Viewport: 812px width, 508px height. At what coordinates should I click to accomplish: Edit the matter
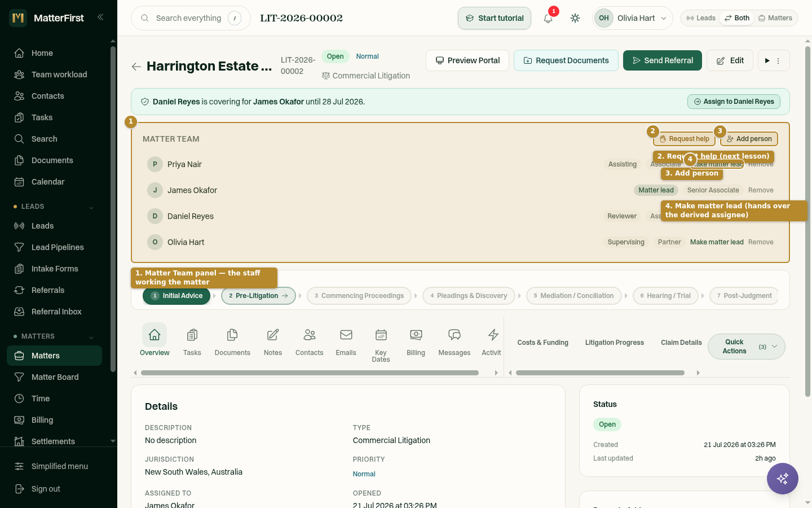click(x=730, y=60)
